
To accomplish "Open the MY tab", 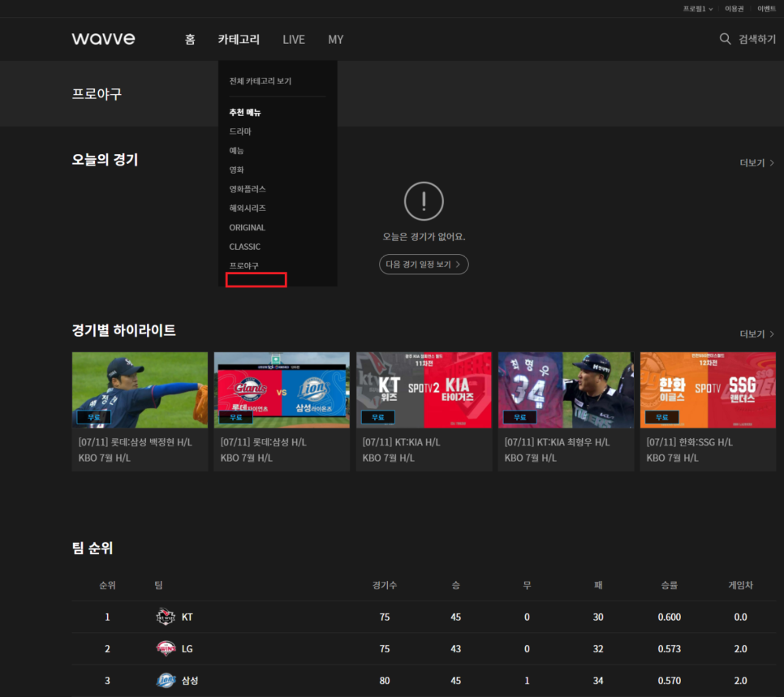I will (x=335, y=40).
